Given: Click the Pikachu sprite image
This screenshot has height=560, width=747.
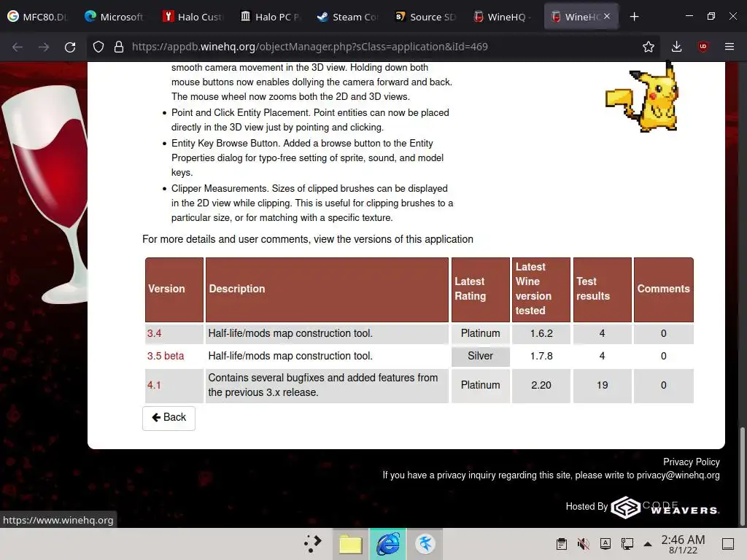Looking at the screenshot, I should point(642,97).
